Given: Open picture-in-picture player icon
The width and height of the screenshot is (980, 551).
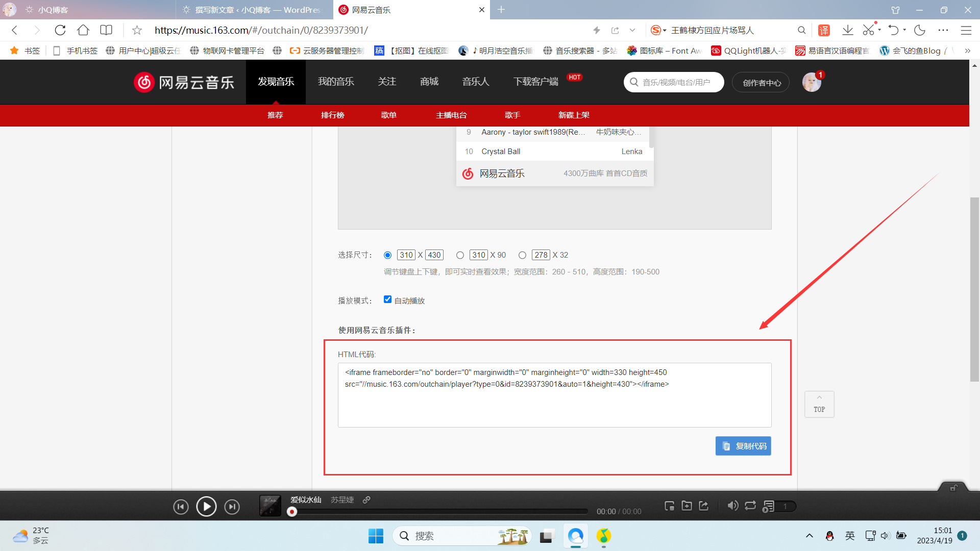Looking at the screenshot, I should [670, 506].
